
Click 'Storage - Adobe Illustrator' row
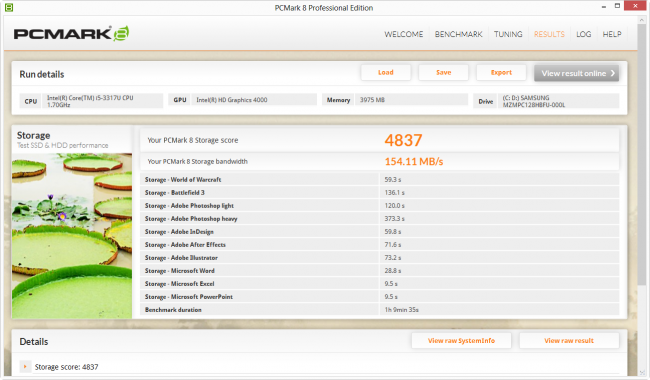379,258
